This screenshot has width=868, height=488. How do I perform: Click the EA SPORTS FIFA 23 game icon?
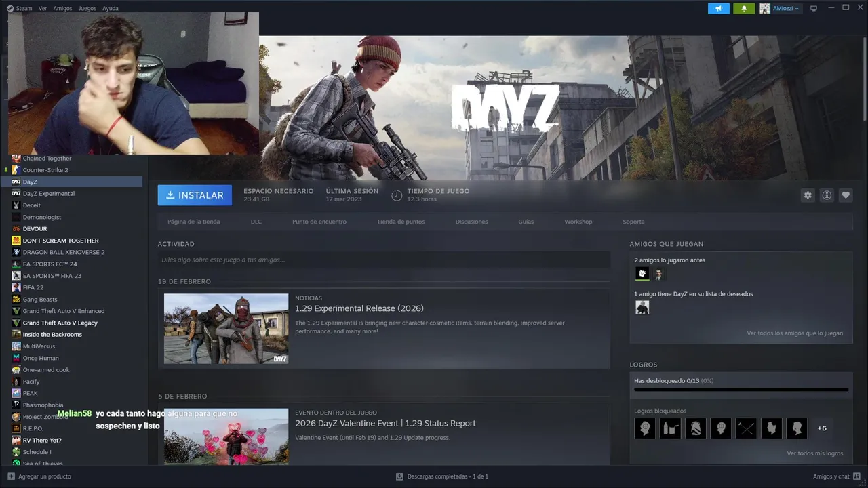pos(16,276)
